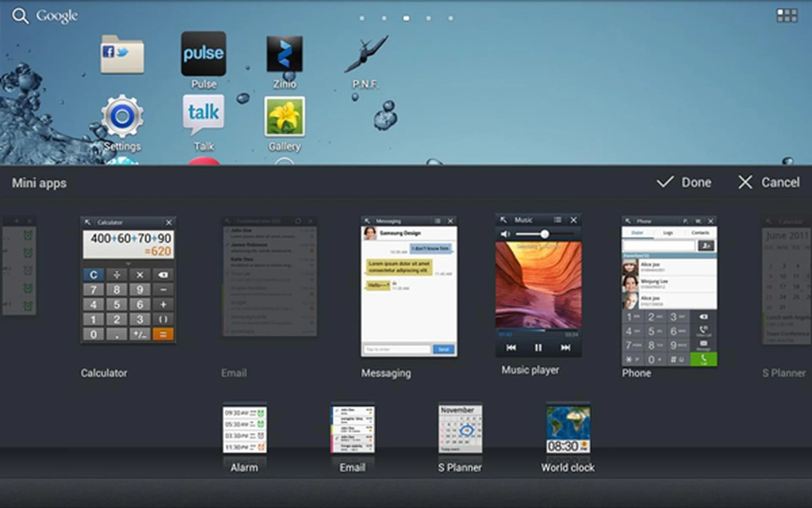
Task: Launch the Zinio app
Action: [x=284, y=54]
